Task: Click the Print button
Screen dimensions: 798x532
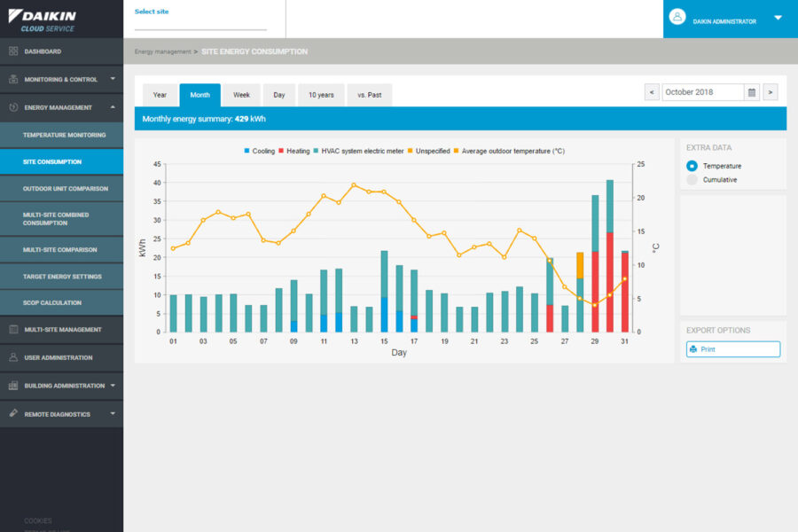Action: (x=733, y=349)
